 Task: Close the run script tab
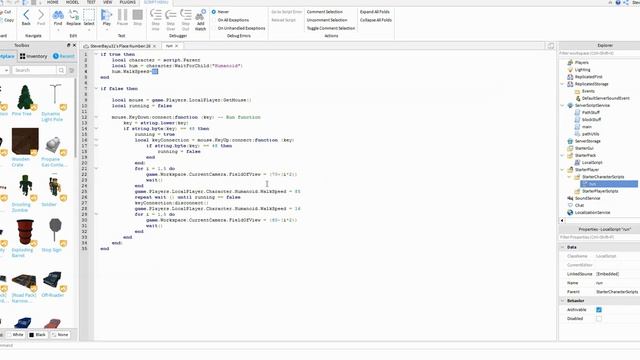(176, 46)
